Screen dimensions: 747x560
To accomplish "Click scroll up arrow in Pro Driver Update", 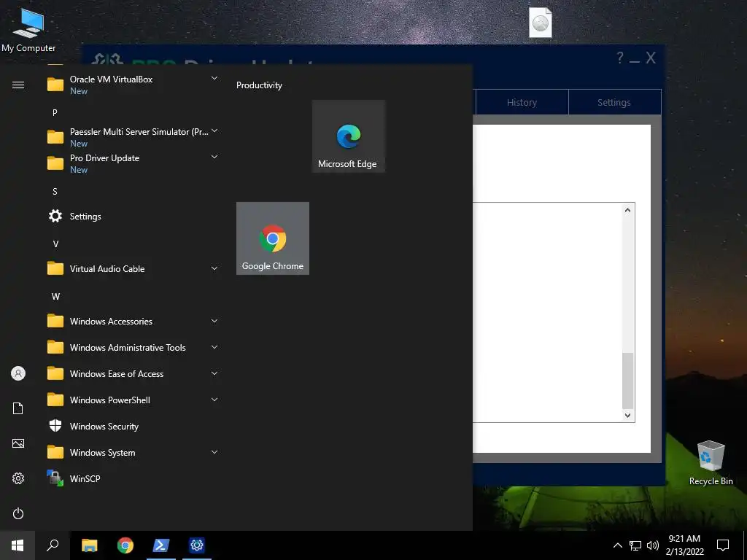I will 628,210.
